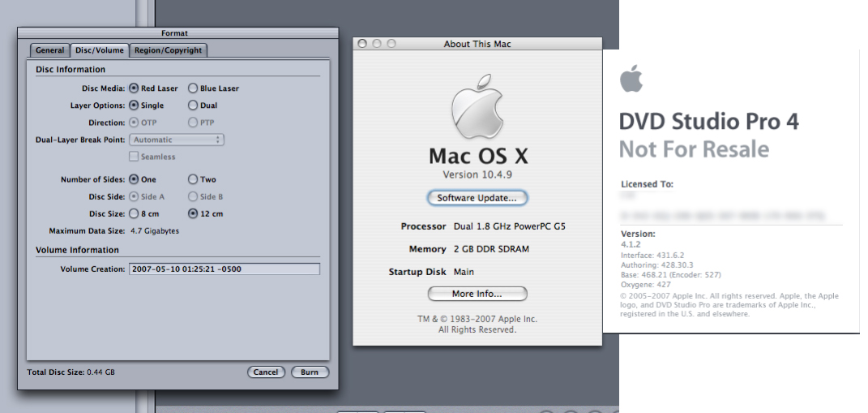Click Dual 1.8 GHz PowerPC G5 text
Viewport: 868px width, 413px height.
(x=509, y=226)
